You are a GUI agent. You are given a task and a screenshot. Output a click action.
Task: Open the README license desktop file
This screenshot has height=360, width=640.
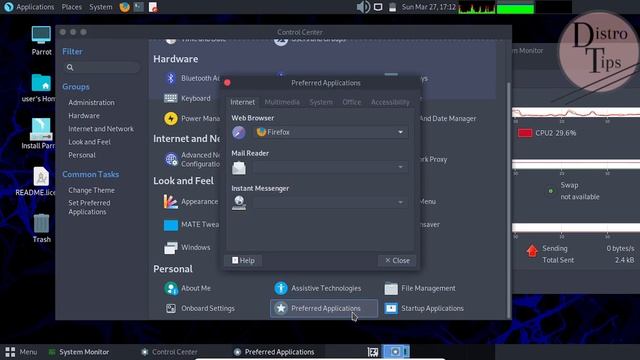pyautogui.click(x=37, y=181)
